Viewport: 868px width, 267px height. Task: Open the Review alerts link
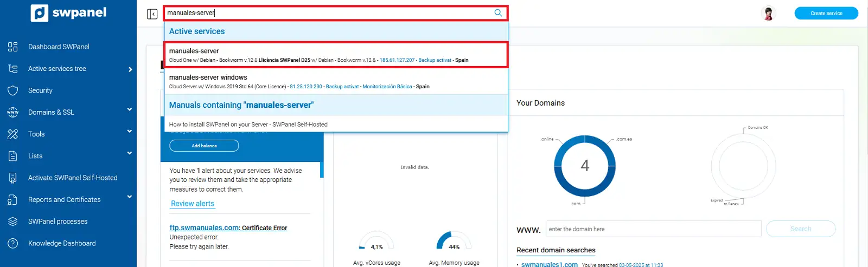click(x=193, y=204)
